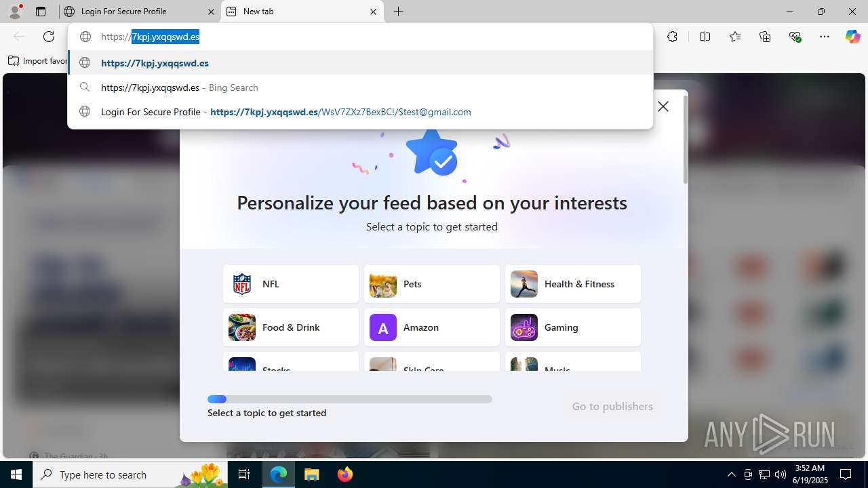Click the dialog's vertical scrollbar
The height and width of the screenshot is (488, 868).
(685, 140)
